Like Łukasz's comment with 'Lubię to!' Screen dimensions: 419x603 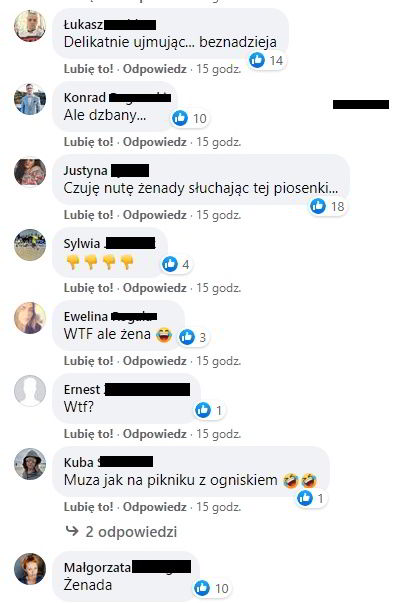pos(89,69)
